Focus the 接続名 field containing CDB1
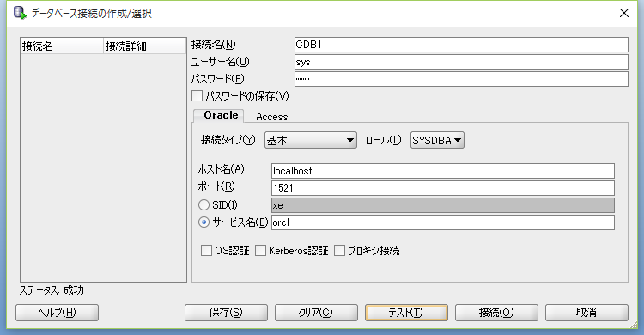The height and width of the screenshot is (335, 644). point(461,45)
